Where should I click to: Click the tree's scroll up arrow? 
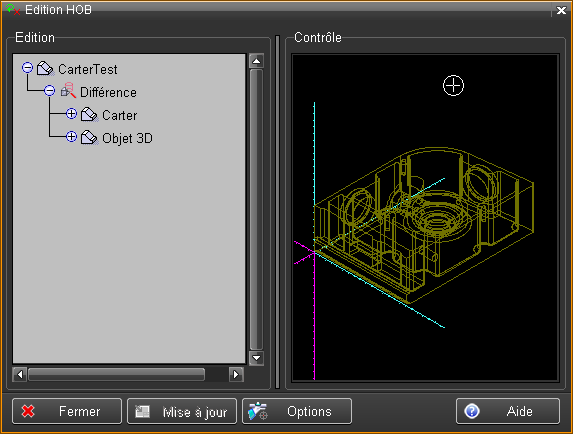coord(257,61)
